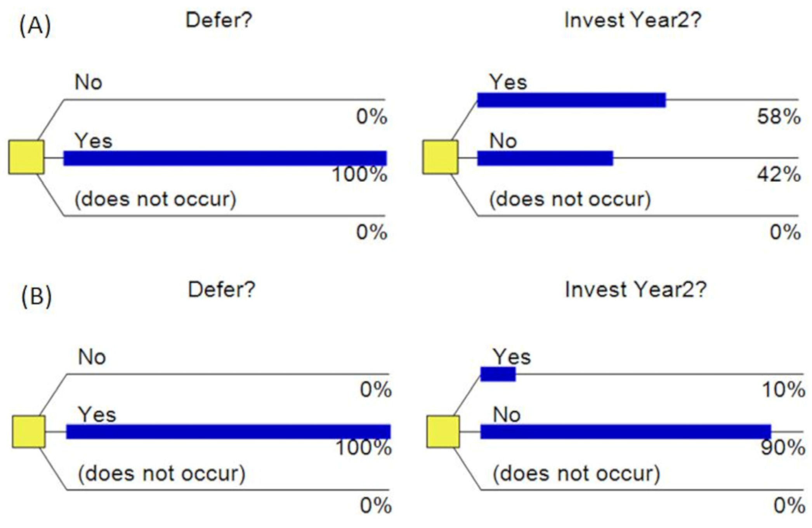Click the (A) panel label

tap(35, 26)
